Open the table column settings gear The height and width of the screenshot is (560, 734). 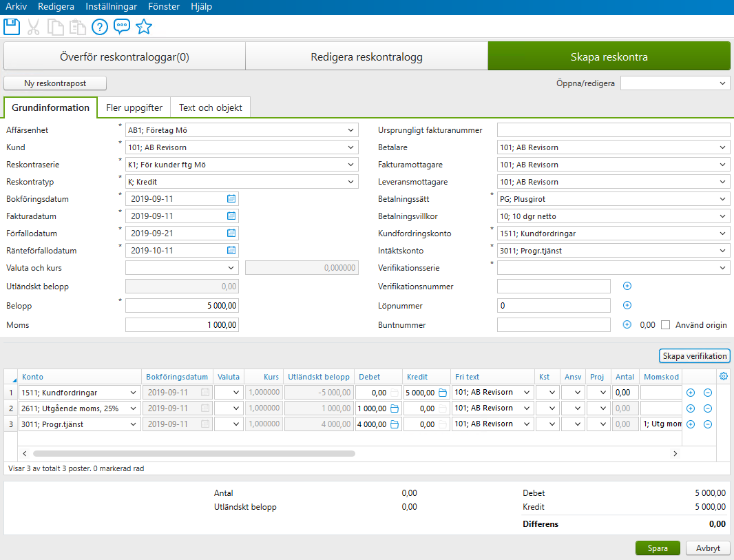(722, 376)
